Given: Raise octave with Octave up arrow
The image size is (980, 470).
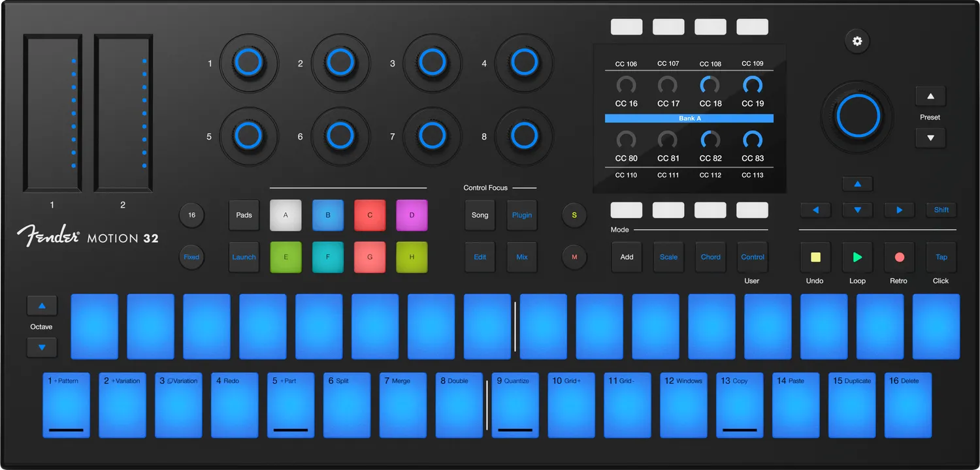Looking at the screenshot, I should click(x=42, y=305).
